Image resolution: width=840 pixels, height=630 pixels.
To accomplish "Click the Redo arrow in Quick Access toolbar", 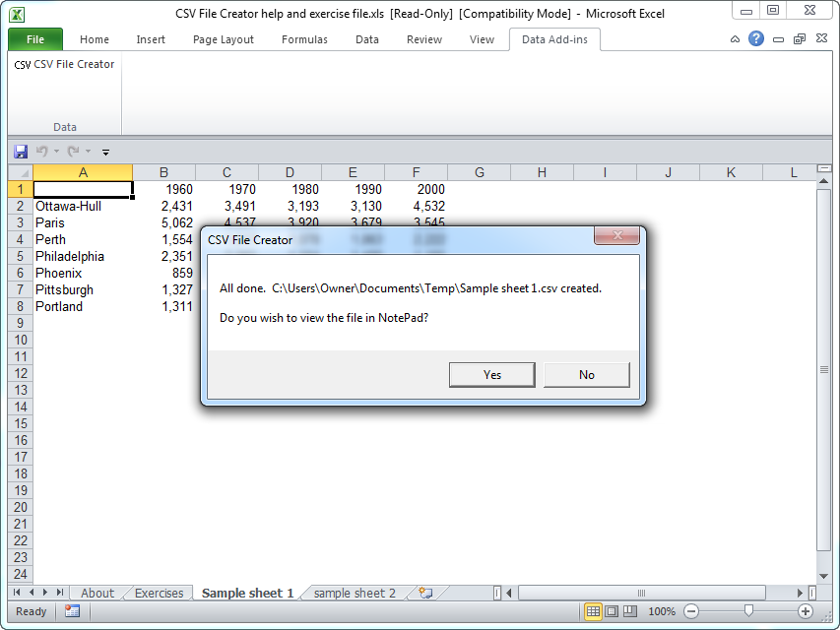I will [x=74, y=152].
